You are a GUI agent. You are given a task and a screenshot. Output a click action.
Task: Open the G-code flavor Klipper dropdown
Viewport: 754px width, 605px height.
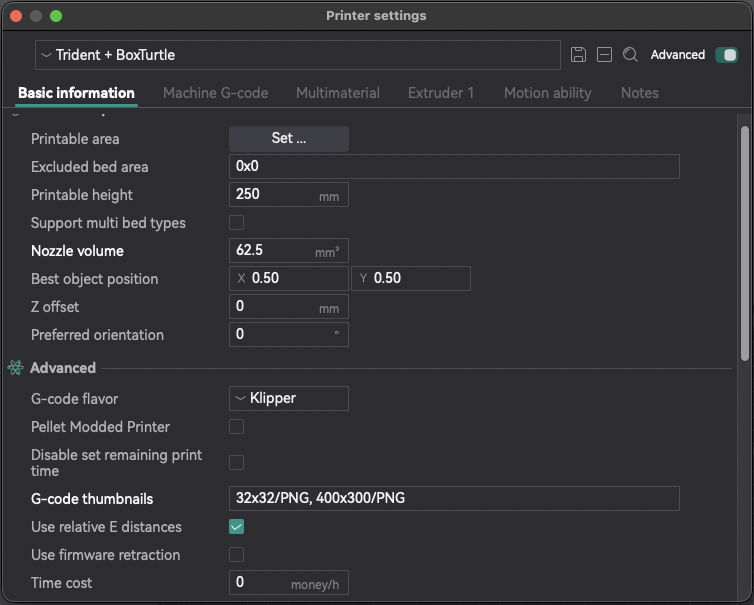(x=289, y=398)
